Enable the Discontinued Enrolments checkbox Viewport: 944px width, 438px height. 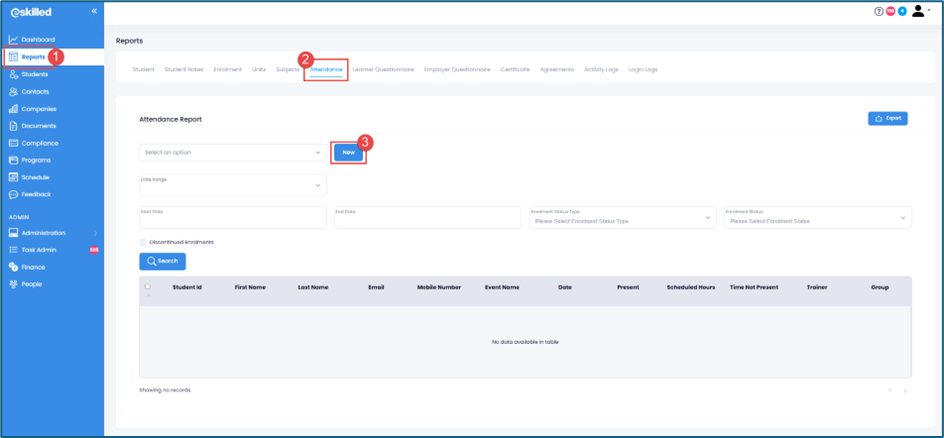click(x=143, y=242)
